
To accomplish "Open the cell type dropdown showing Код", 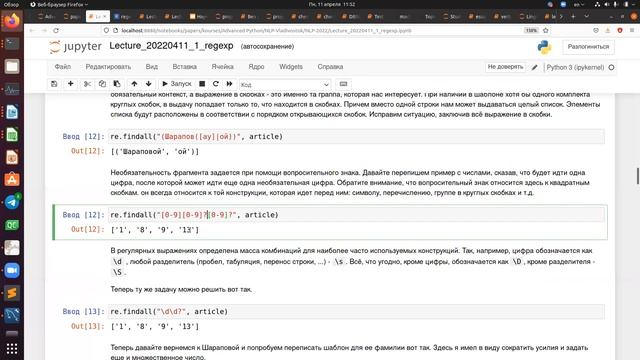I will [x=285, y=84].
